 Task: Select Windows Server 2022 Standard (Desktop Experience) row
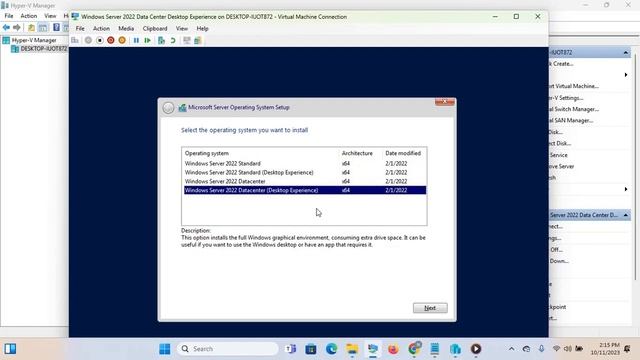(x=305, y=172)
